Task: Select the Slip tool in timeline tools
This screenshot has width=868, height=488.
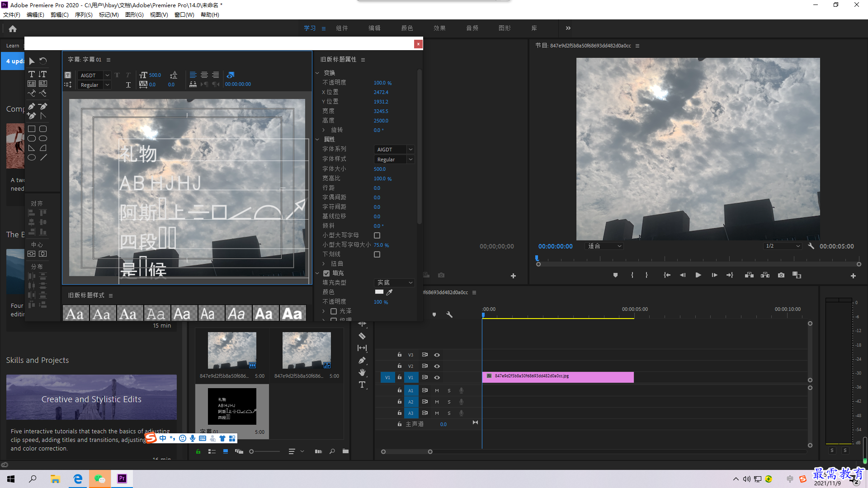Action: pos(362,348)
